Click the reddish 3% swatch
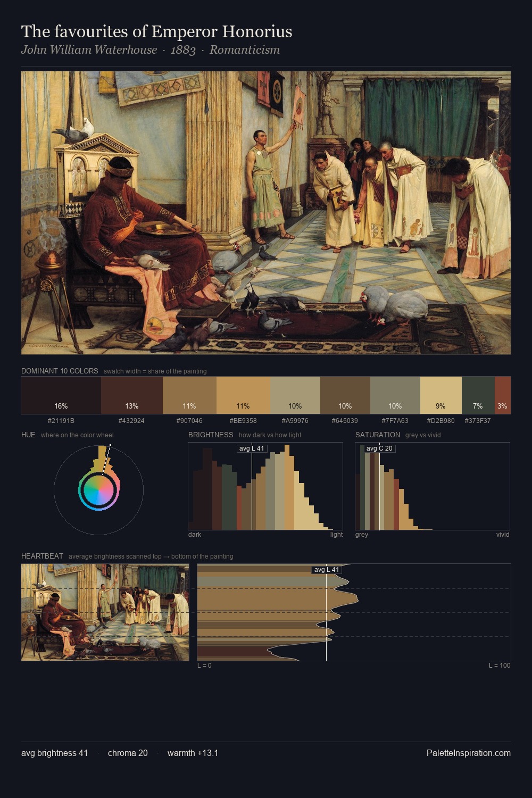This screenshot has height=798, width=532. tap(503, 395)
